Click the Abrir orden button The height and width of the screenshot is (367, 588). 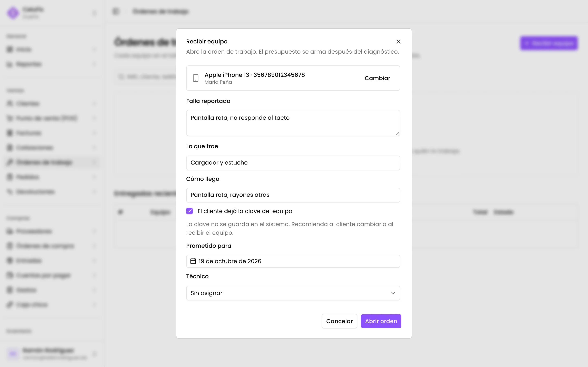click(x=381, y=321)
